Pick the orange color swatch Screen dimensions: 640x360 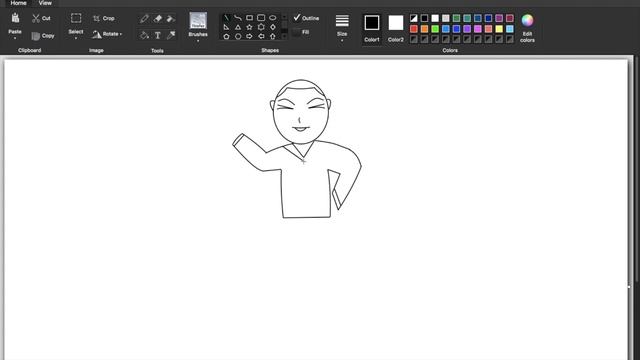424,29
